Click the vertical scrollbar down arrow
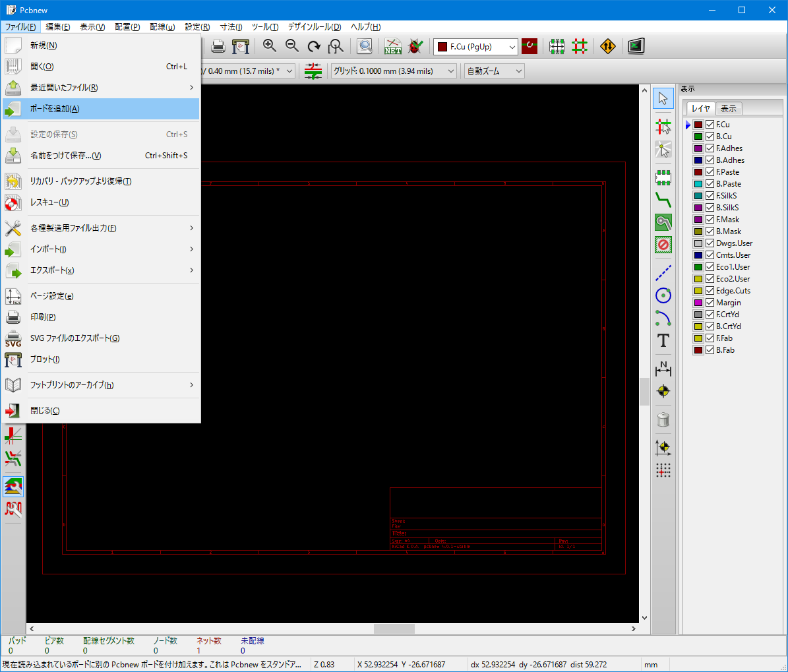The width and height of the screenshot is (788, 672). tap(644, 618)
